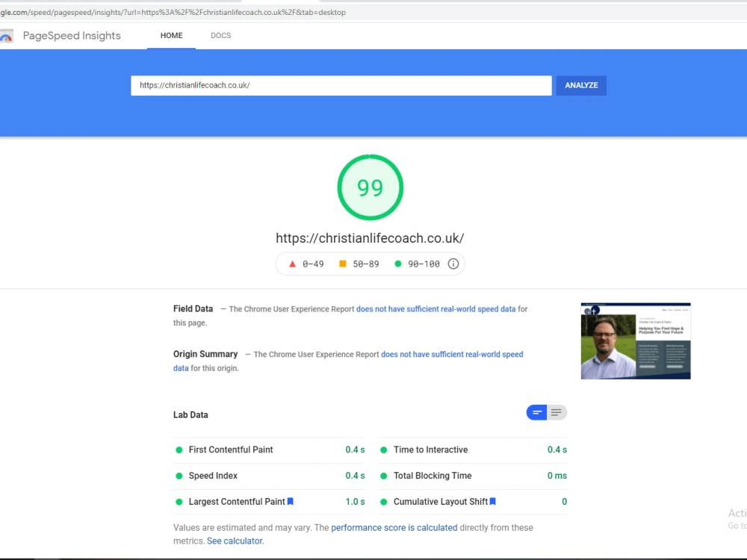This screenshot has width=747, height=560.
Task: Click the ANALYZE button
Action: point(581,85)
